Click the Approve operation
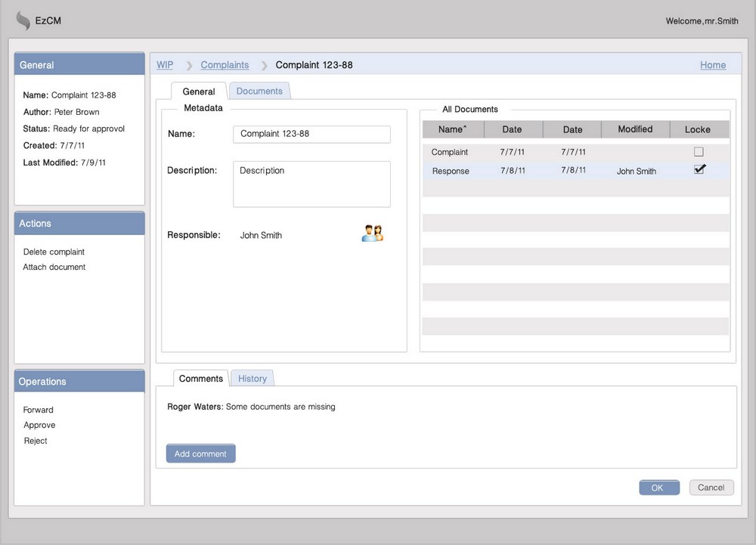 (x=39, y=425)
